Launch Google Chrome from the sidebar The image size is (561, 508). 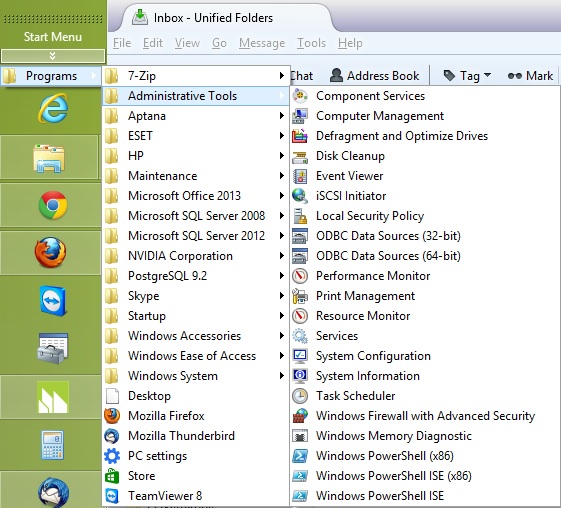53,205
